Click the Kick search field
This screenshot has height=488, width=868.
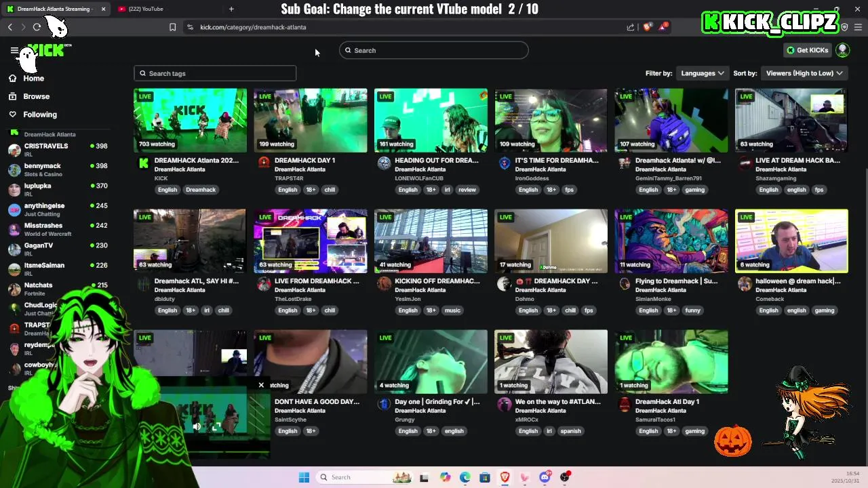434,50
